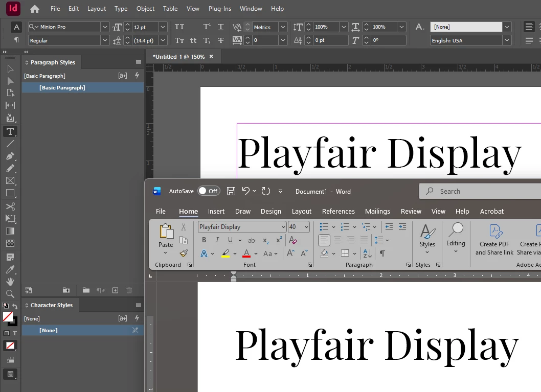The height and width of the screenshot is (392, 541).
Task: Click InDesign fill swatch in toolbar
Action: point(8,316)
